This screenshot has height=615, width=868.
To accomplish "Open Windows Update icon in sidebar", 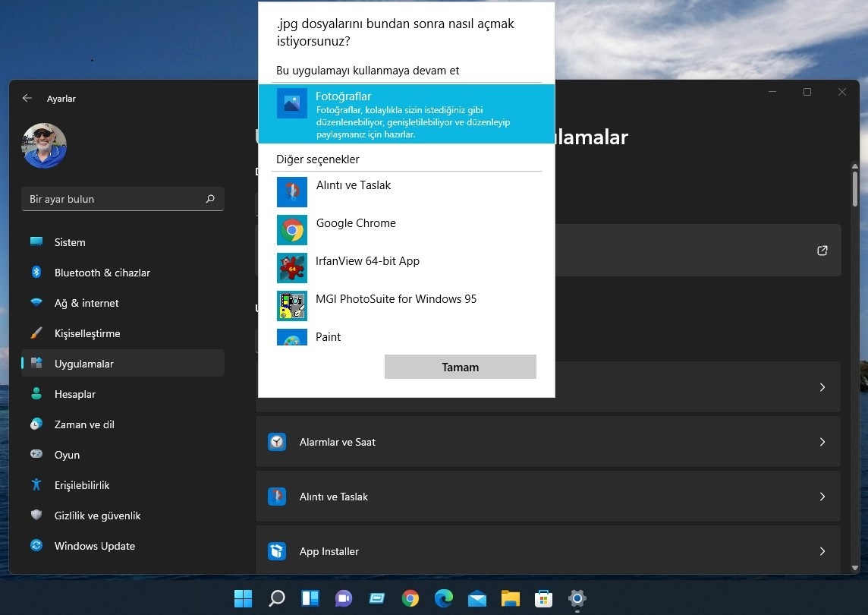I will pos(36,546).
